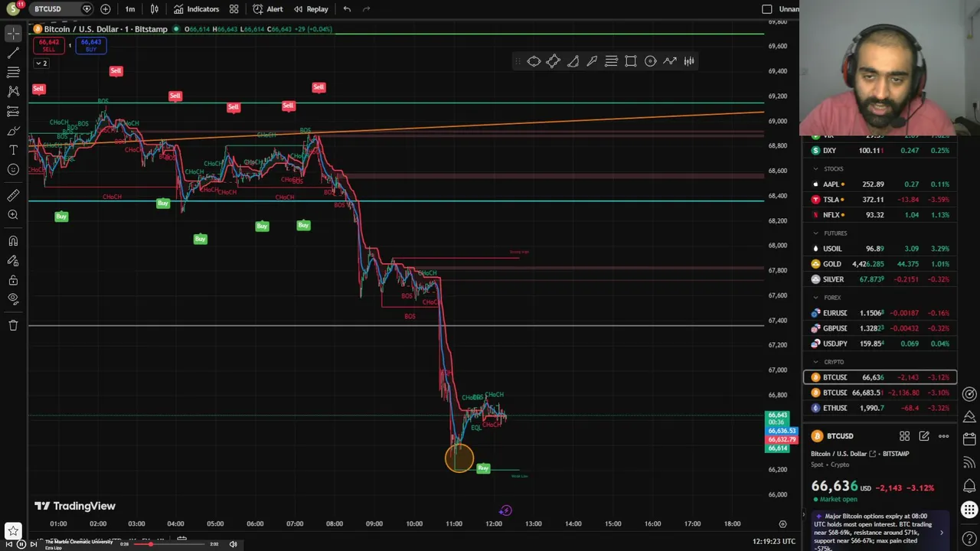The height and width of the screenshot is (551, 980).
Task: Select the arc tool in floating toolbar
Action: (573, 61)
